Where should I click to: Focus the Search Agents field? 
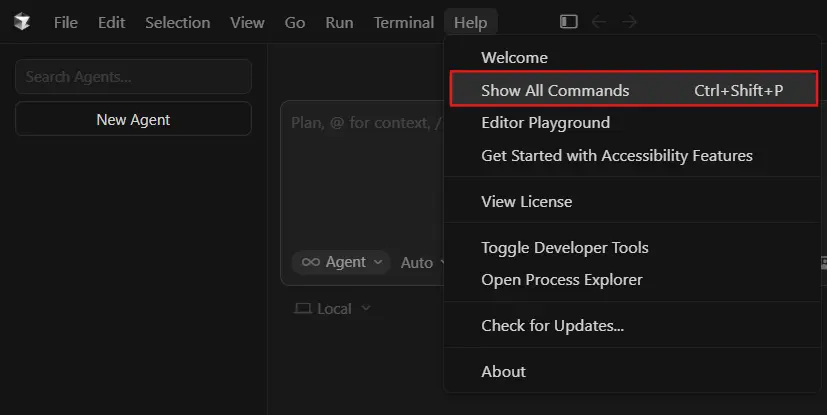tap(133, 77)
